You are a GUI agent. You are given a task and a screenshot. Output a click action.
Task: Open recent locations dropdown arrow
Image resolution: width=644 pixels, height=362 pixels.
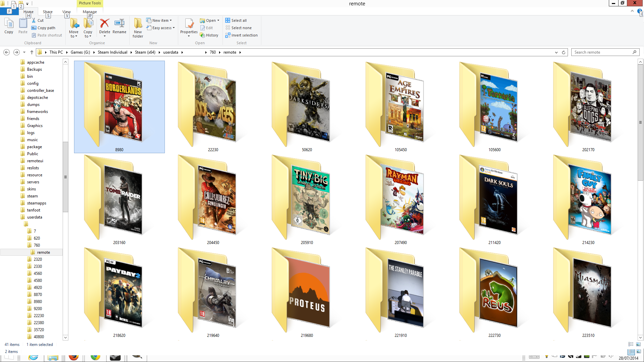(24, 52)
